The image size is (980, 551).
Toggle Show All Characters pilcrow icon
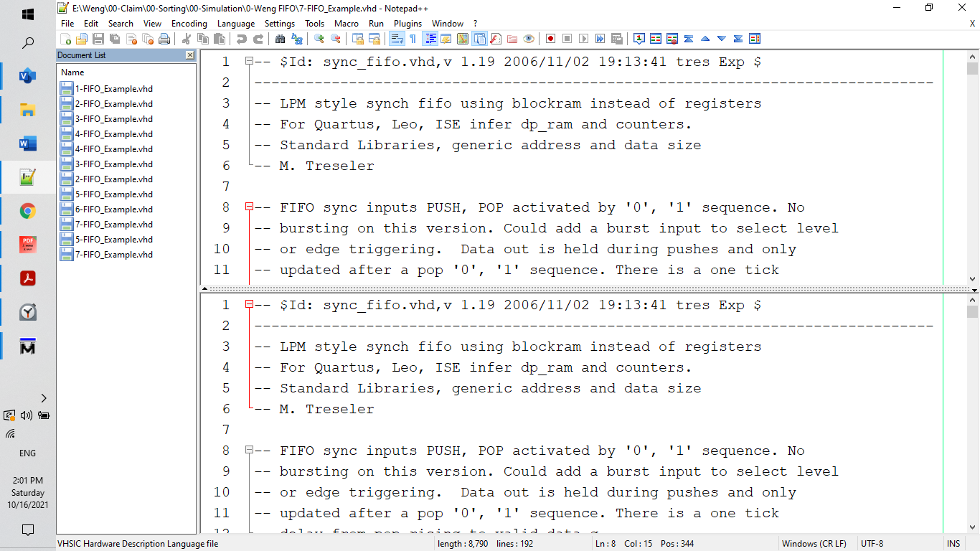click(x=413, y=39)
